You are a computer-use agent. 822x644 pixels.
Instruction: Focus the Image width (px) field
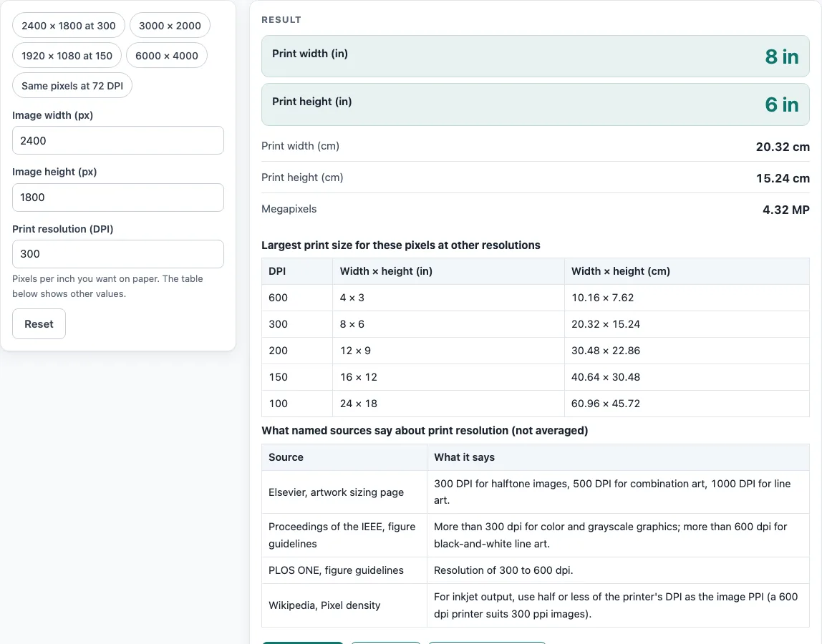click(118, 140)
